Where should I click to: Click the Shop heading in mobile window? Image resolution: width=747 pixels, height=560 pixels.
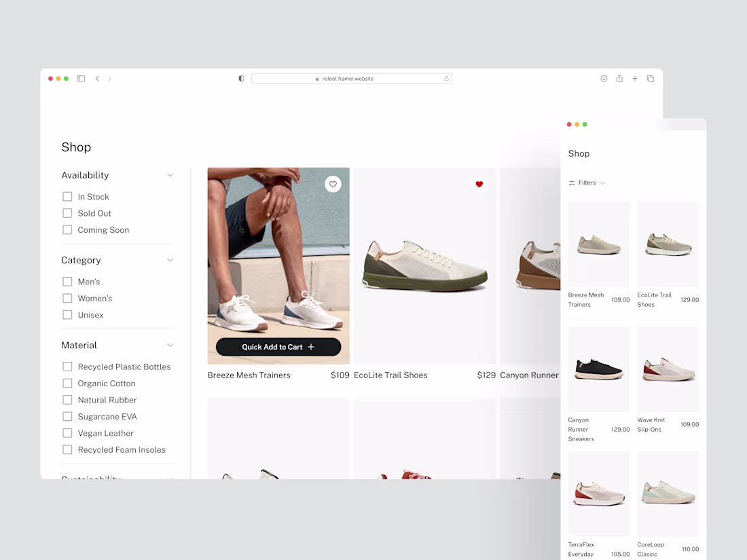point(579,154)
